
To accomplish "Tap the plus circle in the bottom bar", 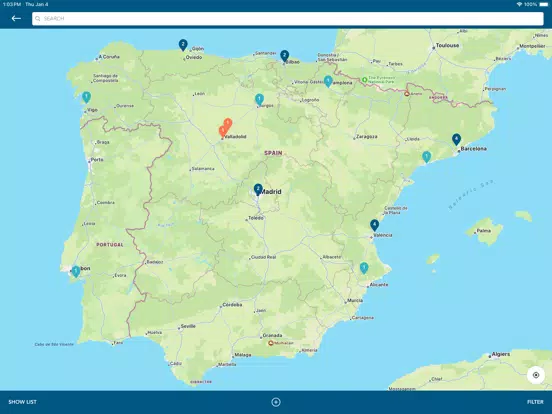I will pos(276,402).
